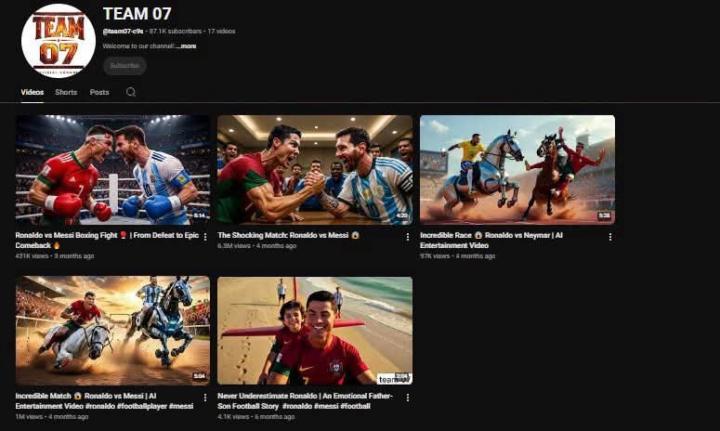This screenshot has width=720, height=431.
Task: Open options menu for Incredible Race Ronaldo vs Neymar
Action: click(x=610, y=237)
